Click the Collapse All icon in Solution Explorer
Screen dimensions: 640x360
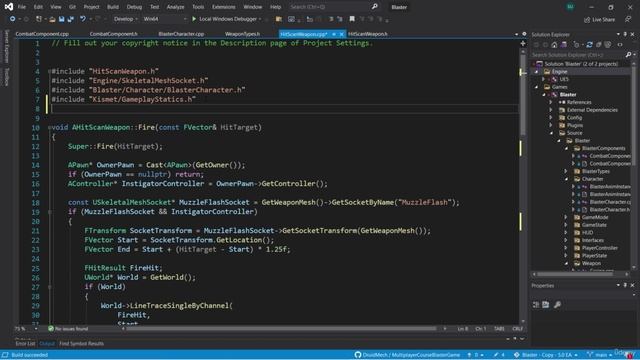click(x=598, y=44)
